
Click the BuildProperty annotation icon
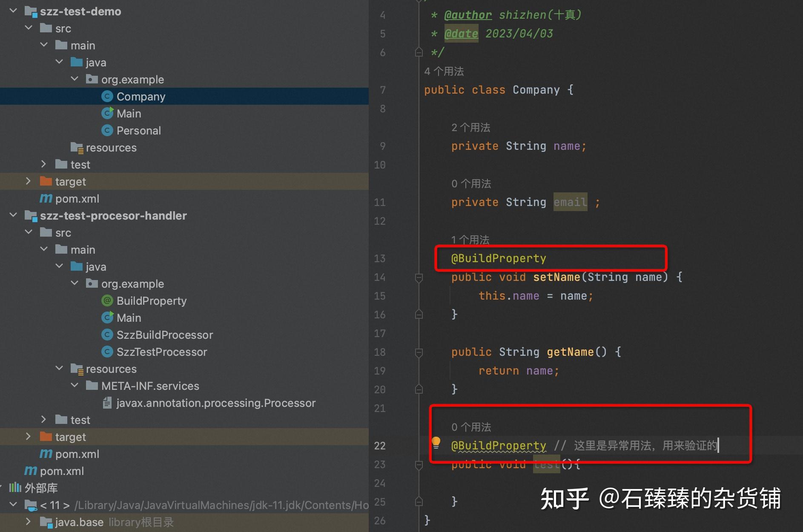(x=106, y=300)
